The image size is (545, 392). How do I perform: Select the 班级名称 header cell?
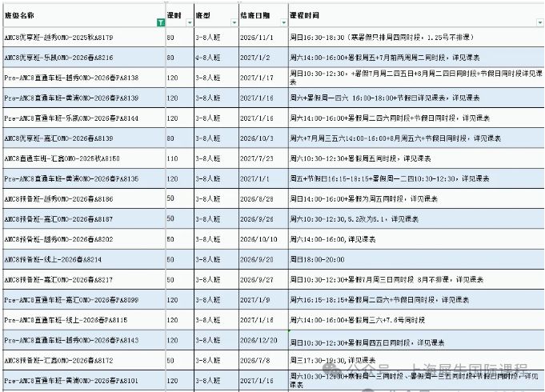coord(84,15)
